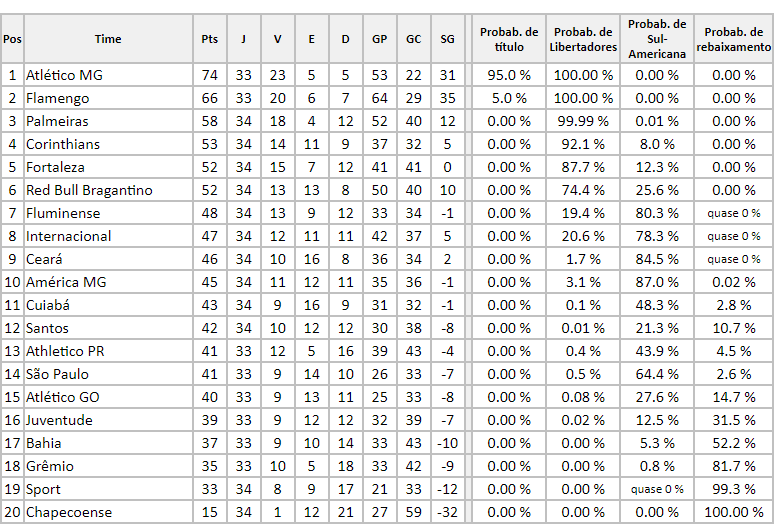The width and height of the screenshot is (778, 527).
Task: Click the Time column header
Action: tap(108, 39)
